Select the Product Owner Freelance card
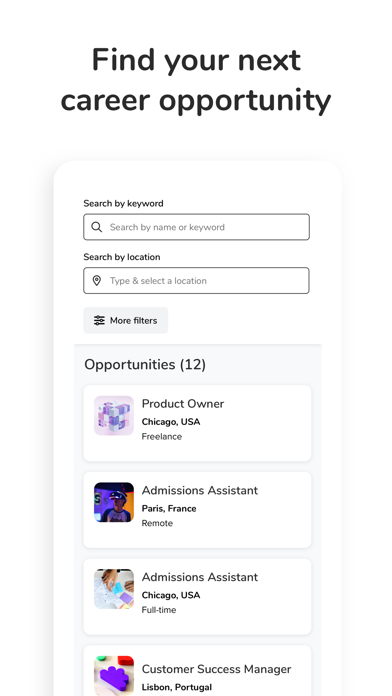The width and height of the screenshot is (392, 696). [197, 423]
